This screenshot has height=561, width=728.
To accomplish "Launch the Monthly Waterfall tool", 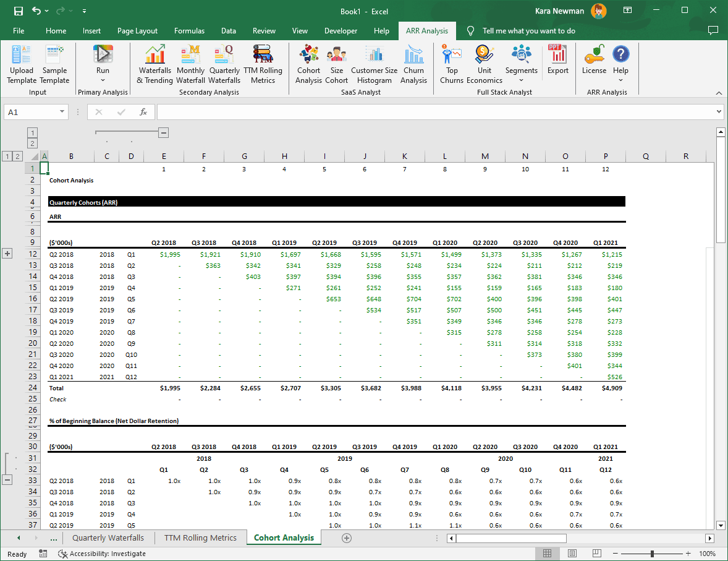I will [190, 64].
